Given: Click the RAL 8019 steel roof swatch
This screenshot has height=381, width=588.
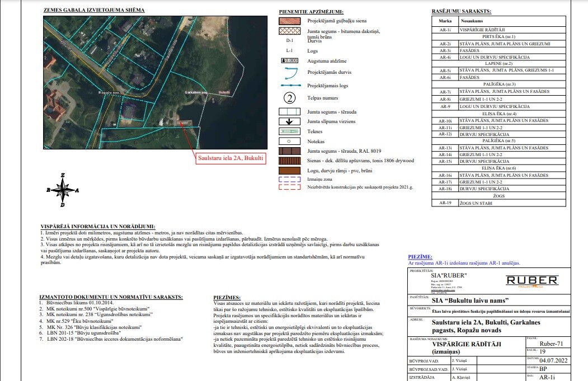Looking at the screenshot, I should point(289,151).
